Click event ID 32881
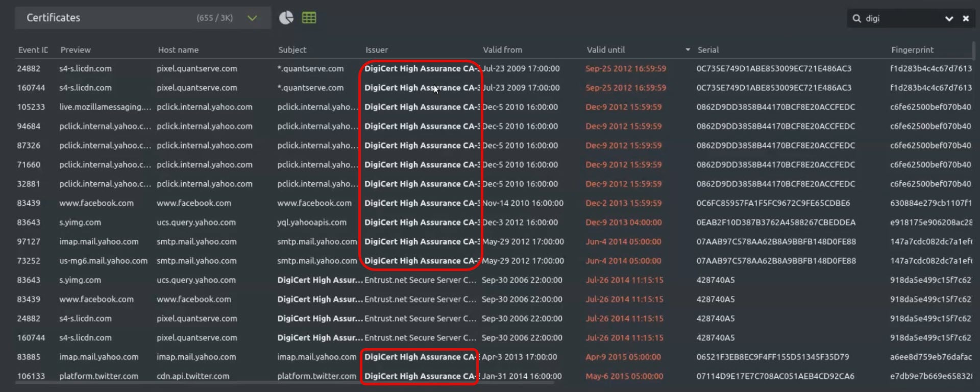Image resolution: width=980 pixels, height=392 pixels. pyautogui.click(x=29, y=184)
